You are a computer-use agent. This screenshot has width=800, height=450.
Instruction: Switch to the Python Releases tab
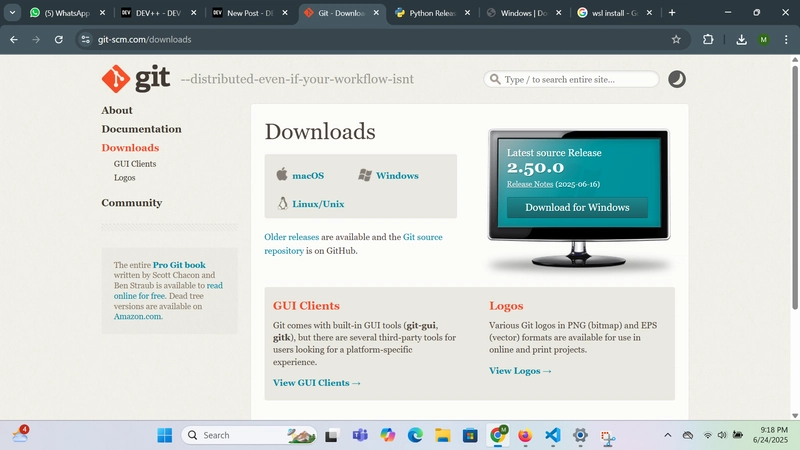click(432, 13)
